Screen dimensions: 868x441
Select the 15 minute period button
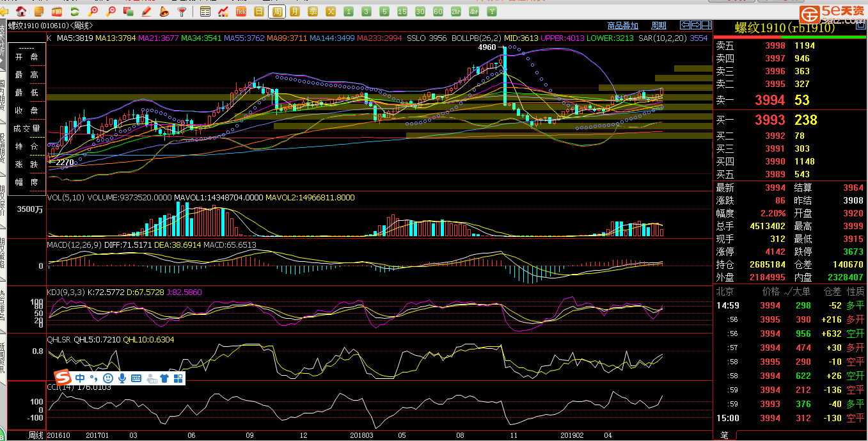(402, 12)
